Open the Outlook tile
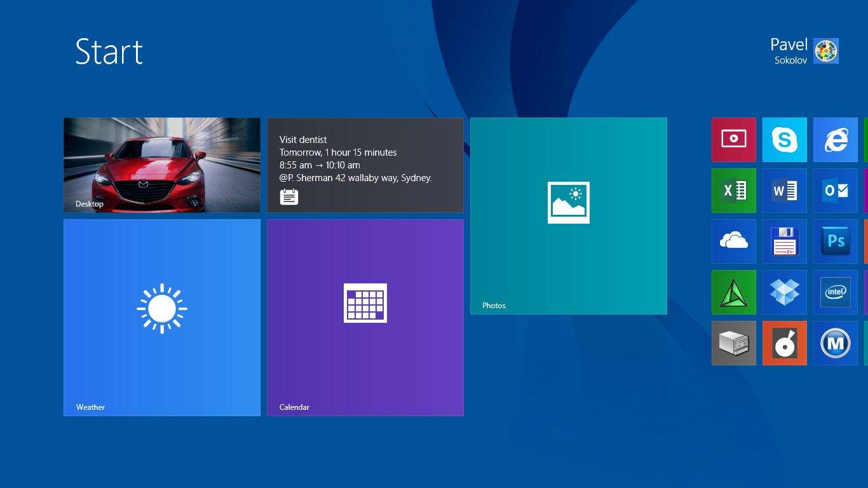Screen dimensions: 868x488 [836, 191]
